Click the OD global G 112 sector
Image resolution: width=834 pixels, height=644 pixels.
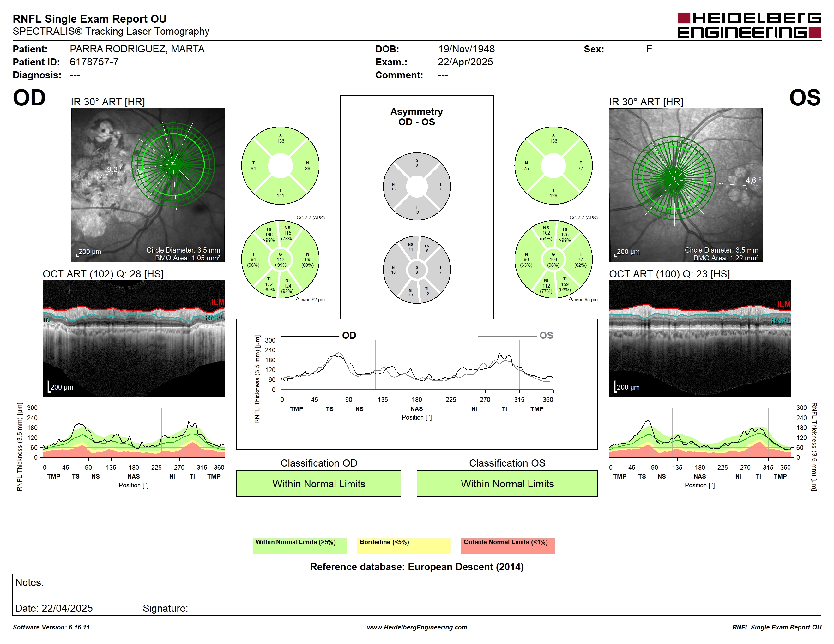click(280, 259)
